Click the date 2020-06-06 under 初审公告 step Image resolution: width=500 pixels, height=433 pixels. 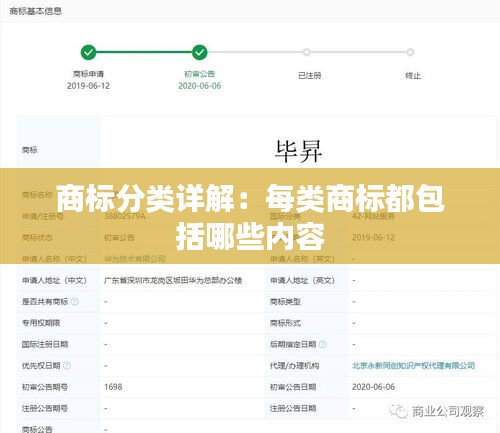click(199, 86)
